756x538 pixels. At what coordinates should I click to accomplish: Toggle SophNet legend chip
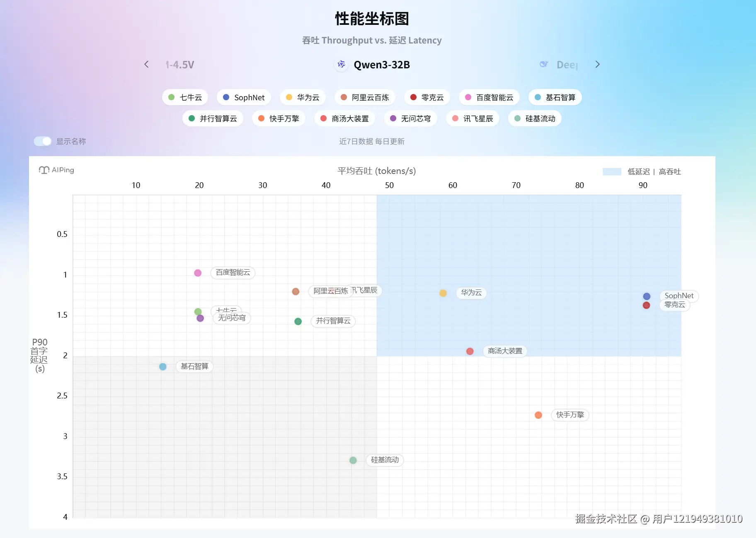coord(244,97)
